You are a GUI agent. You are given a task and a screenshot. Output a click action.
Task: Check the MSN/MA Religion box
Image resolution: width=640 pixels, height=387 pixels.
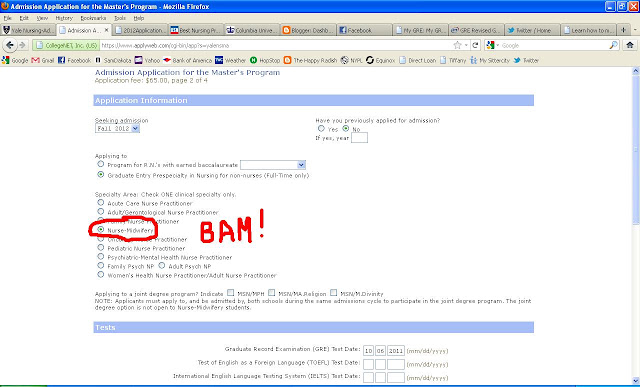271,293
